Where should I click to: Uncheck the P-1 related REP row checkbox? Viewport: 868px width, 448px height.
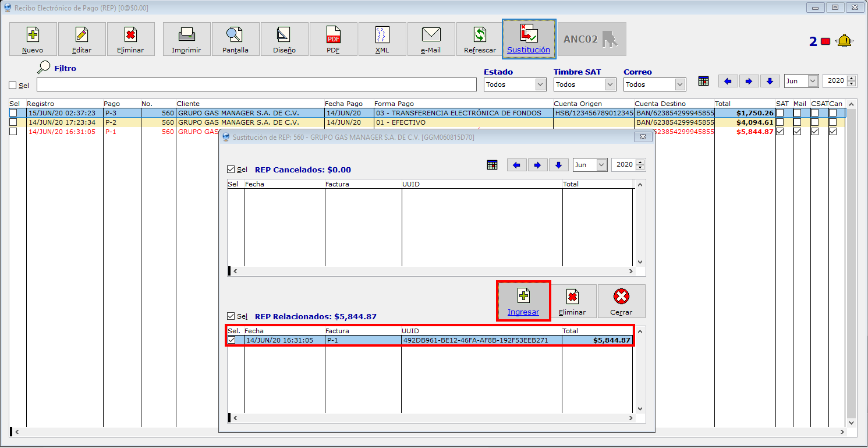pos(232,340)
